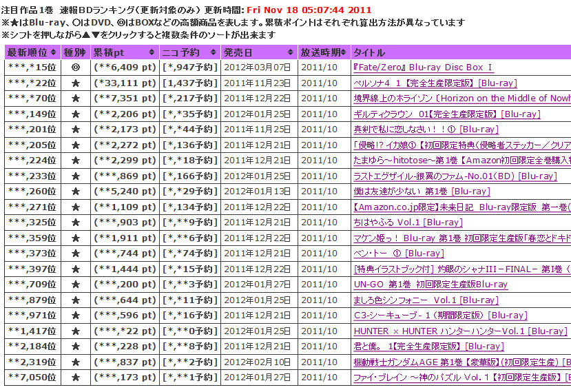Sort by 最新順位 column arrows

pos(54,52)
